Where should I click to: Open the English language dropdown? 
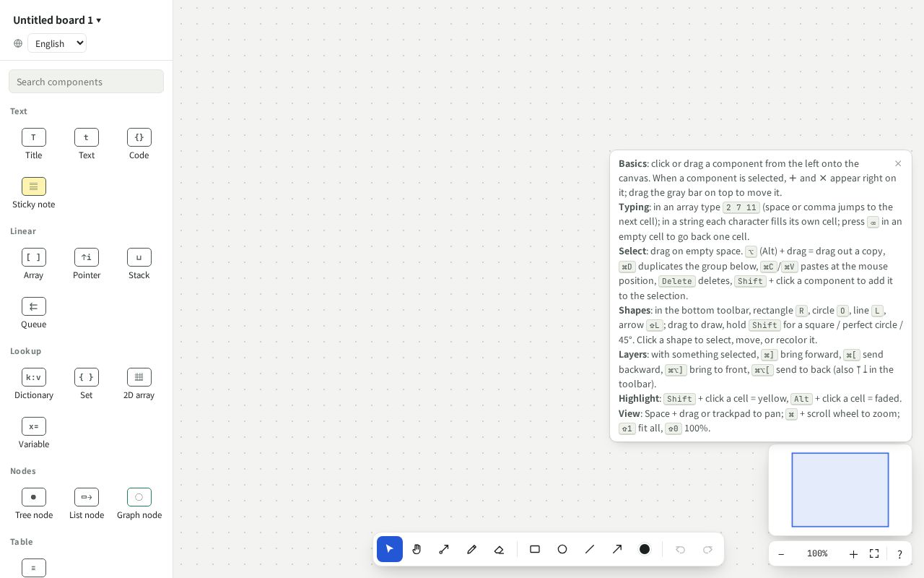point(57,43)
